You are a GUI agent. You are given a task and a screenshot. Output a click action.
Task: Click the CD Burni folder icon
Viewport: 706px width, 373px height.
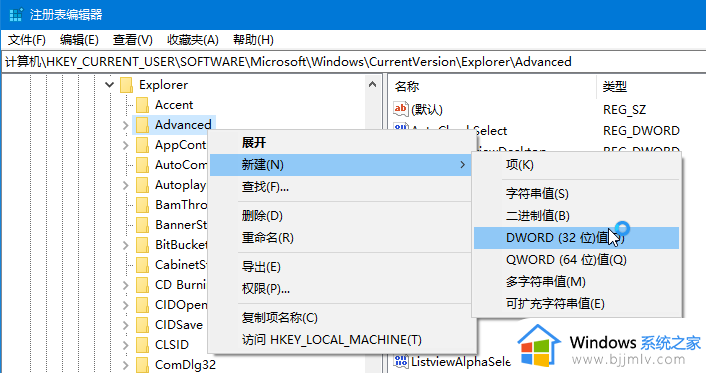pyautogui.click(x=142, y=285)
